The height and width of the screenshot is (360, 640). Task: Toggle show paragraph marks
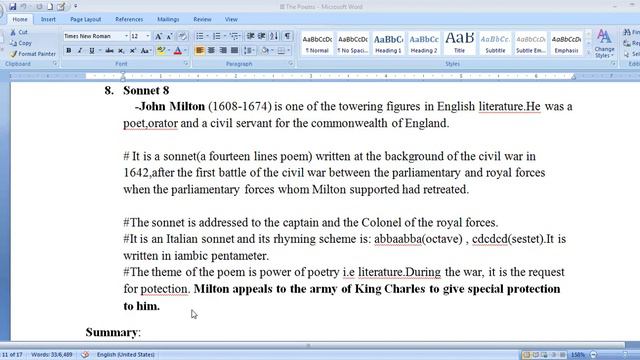[287, 36]
